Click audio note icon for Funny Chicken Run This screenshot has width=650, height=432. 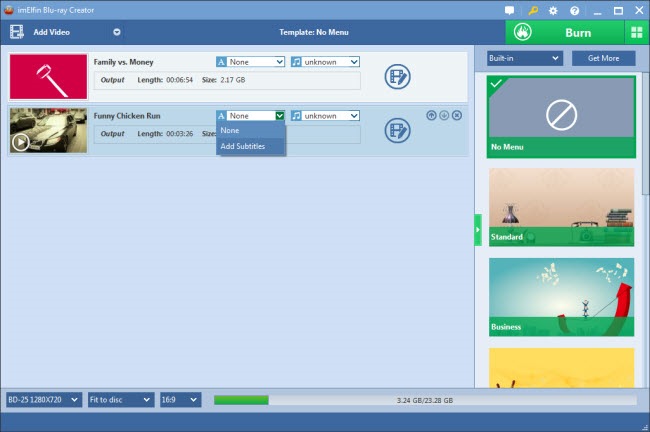[296, 116]
